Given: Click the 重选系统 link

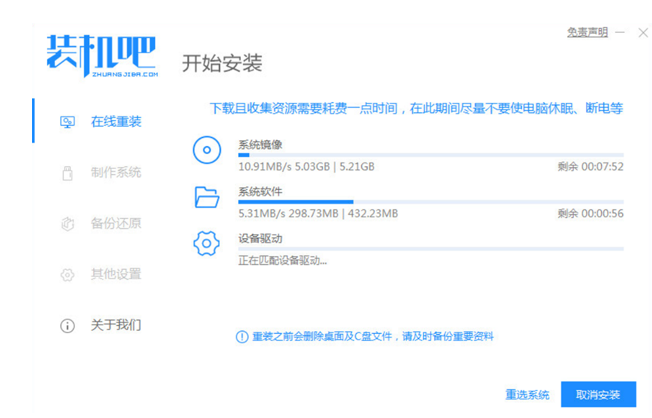Looking at the screenshot, I should pos(527,394).
